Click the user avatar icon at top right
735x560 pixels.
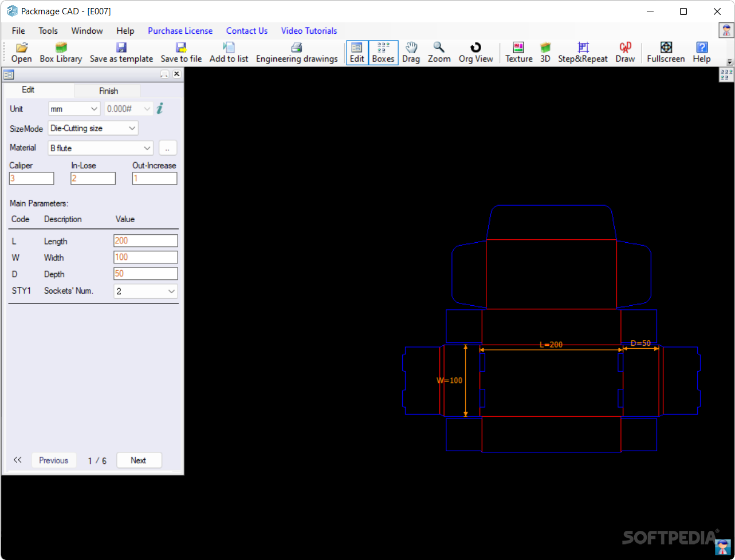pos(726,30)
